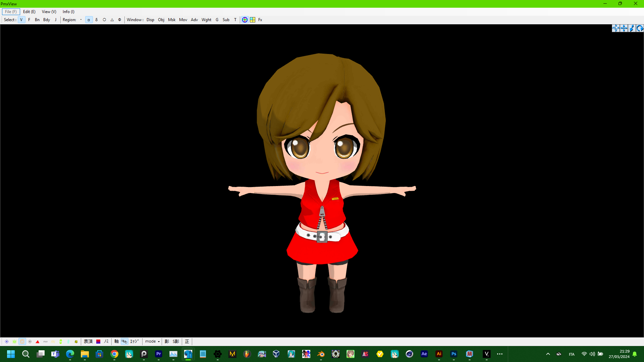Open the Edit (E) menu
The height and width of the screenshot is (362, 644).
click(29, 12)
